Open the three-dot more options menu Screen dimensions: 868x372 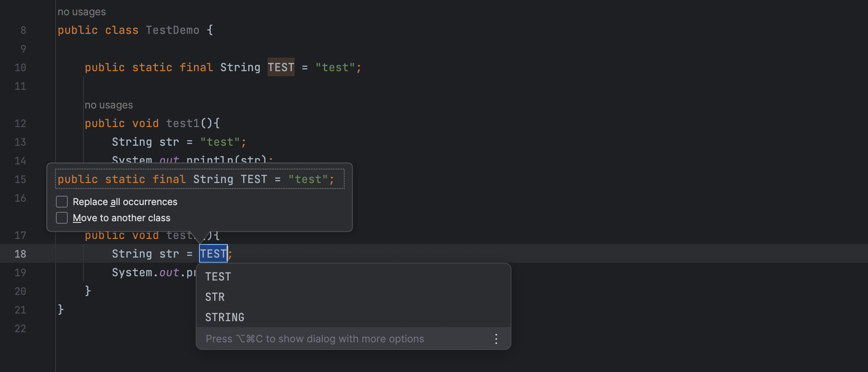[496, 339]
